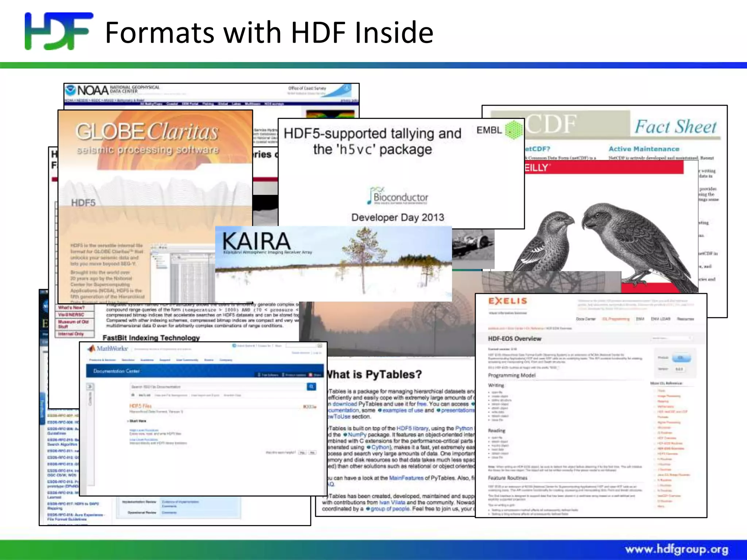This screenshot has width=747, height=560.
Task: Click the GLOBE Claritas title logo
Action: click(x=147, y=131)
